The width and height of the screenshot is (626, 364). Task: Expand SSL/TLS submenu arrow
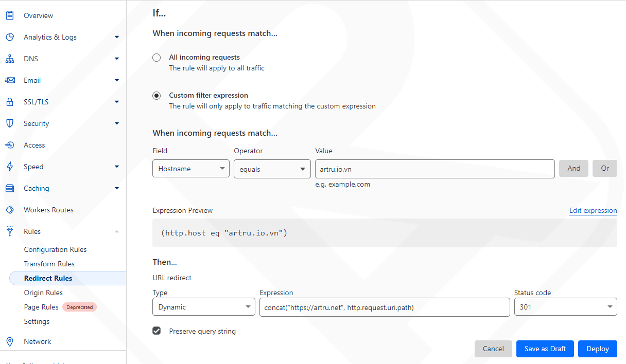(117, 102)
